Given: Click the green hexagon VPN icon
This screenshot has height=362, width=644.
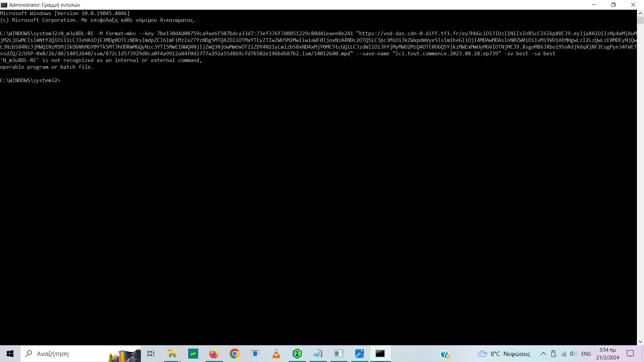Looking at the screenshot, I should [297, 354].
